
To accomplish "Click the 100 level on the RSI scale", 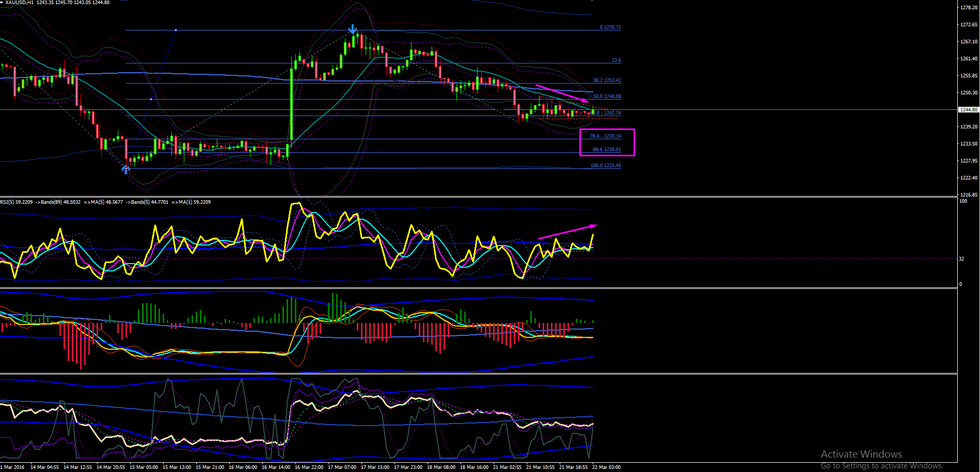I will click(x=963, y=201).
